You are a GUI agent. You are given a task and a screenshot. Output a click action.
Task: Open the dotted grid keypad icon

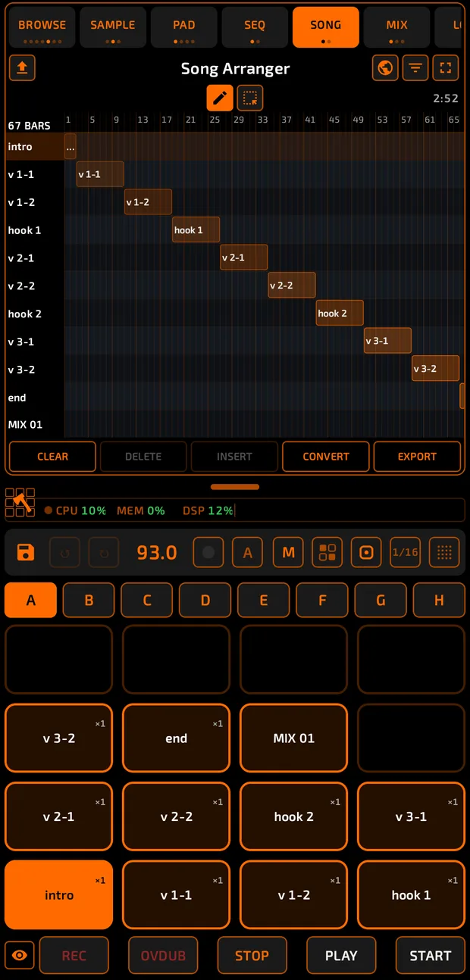click(x=445, y=553)
